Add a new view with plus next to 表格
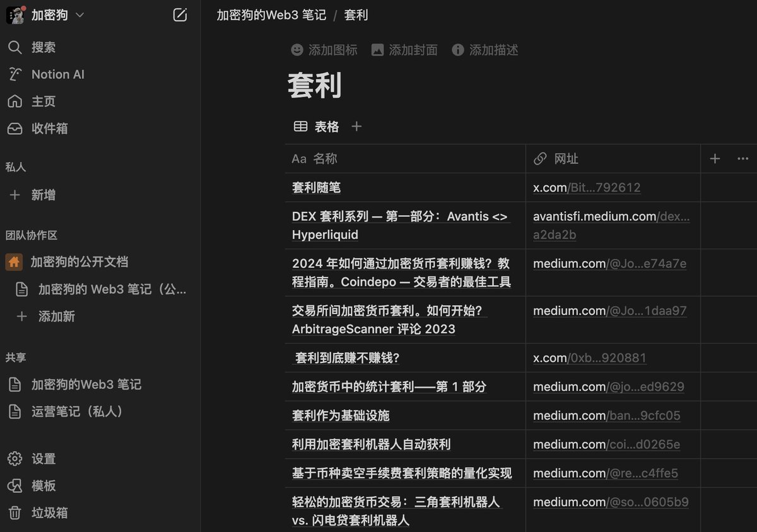 coord(356,127)
